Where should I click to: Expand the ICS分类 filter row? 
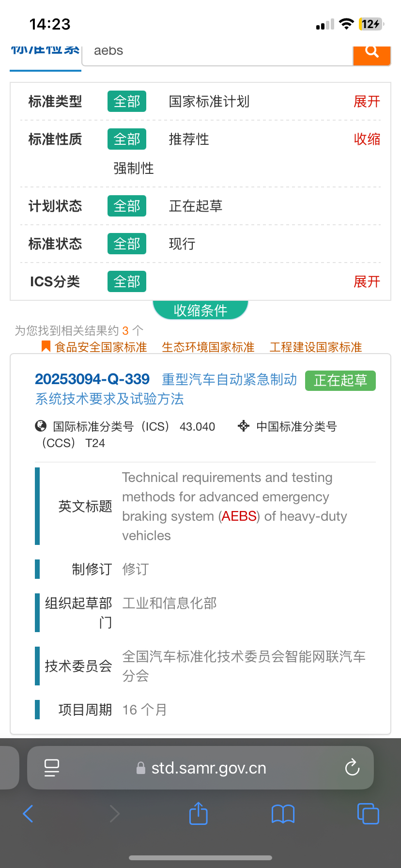coord(367,282)
